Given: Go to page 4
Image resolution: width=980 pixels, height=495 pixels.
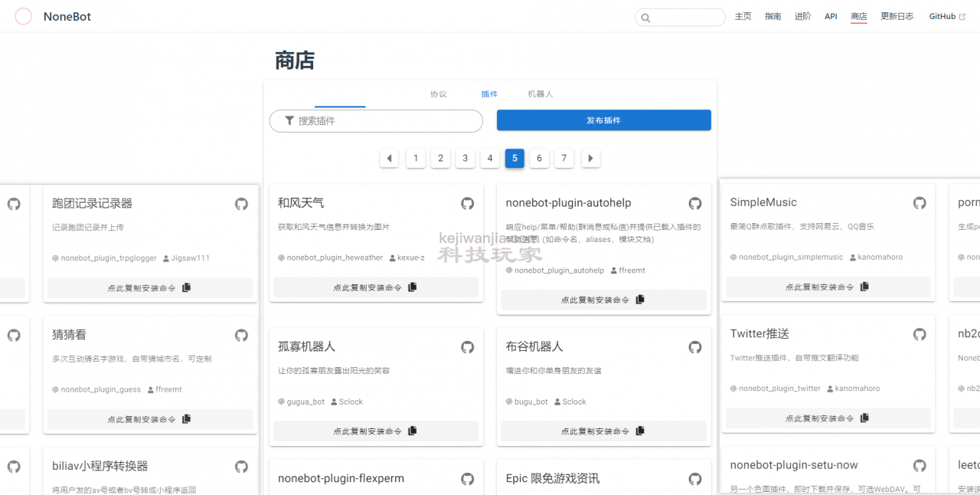Looking at the screenshot, I should (x=490, y=159).
